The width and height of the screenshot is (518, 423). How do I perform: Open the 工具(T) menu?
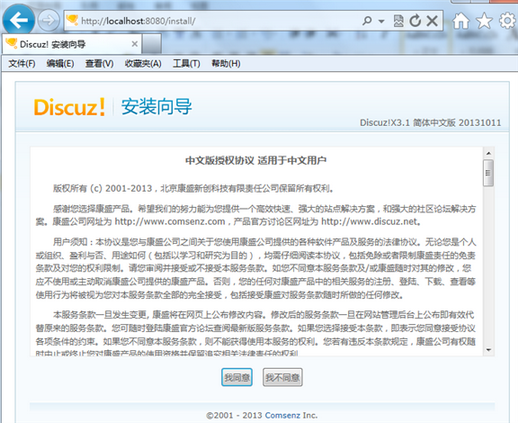click(x=186, y=63)
